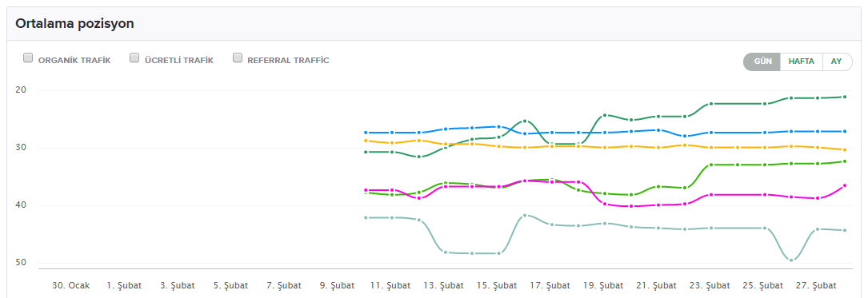Click the last dark green data point
868x298 pixels.
(x=844, y=97)
